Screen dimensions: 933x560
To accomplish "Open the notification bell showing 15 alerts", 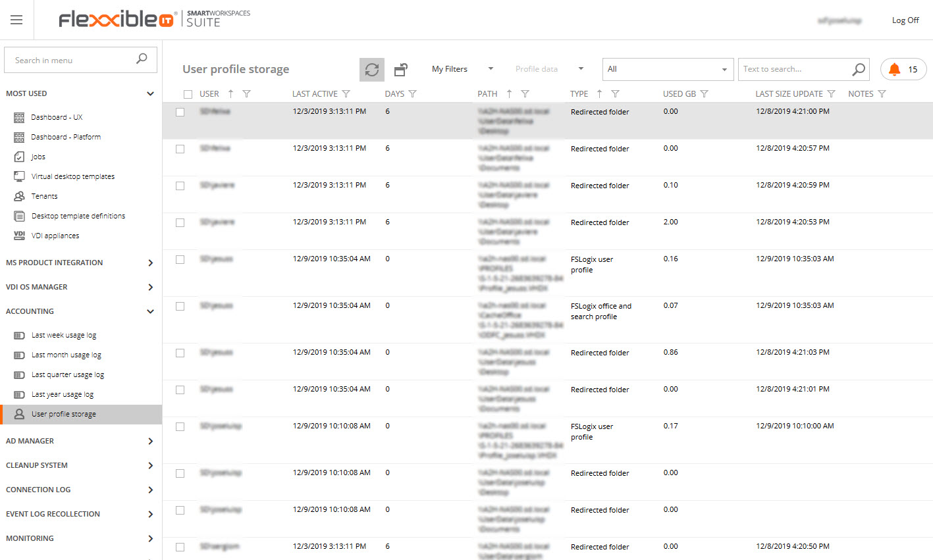I will coord(903,68).
